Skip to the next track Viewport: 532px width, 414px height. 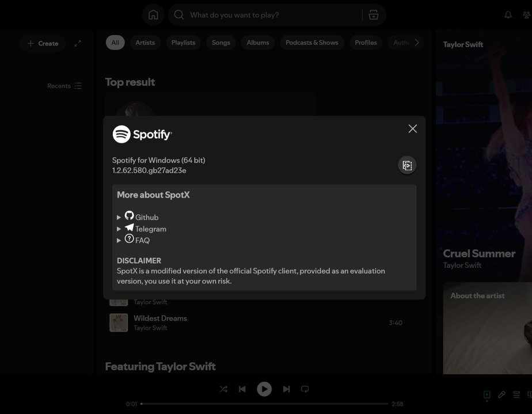click(286, 389)
